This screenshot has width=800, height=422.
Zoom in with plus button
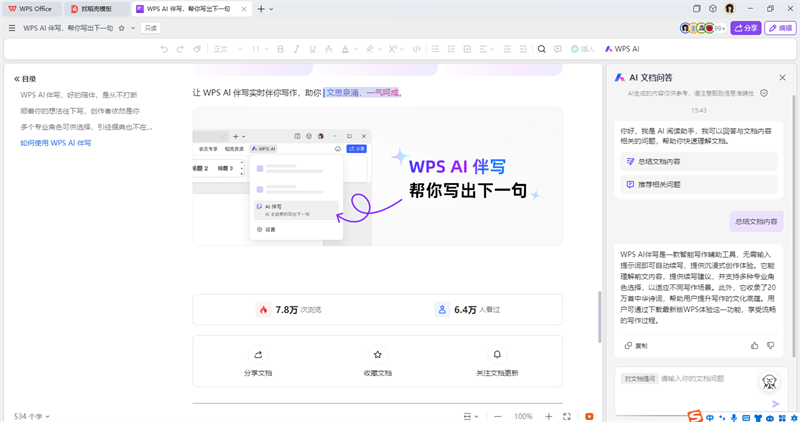[548, 416]
